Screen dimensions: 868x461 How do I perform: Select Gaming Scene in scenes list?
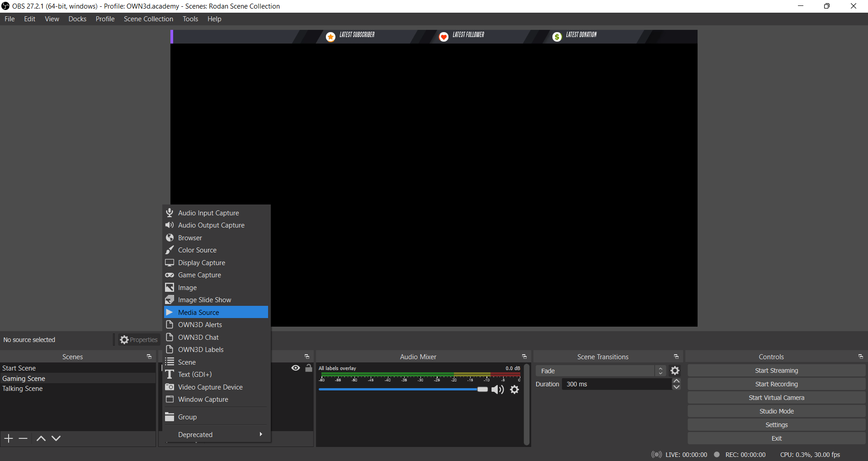point(24,379)
